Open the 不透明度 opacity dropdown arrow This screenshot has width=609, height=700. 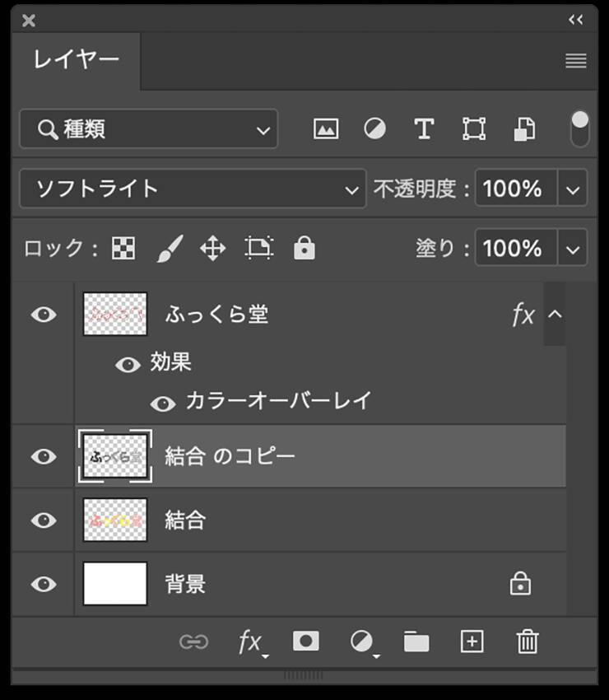coord(574,189)
